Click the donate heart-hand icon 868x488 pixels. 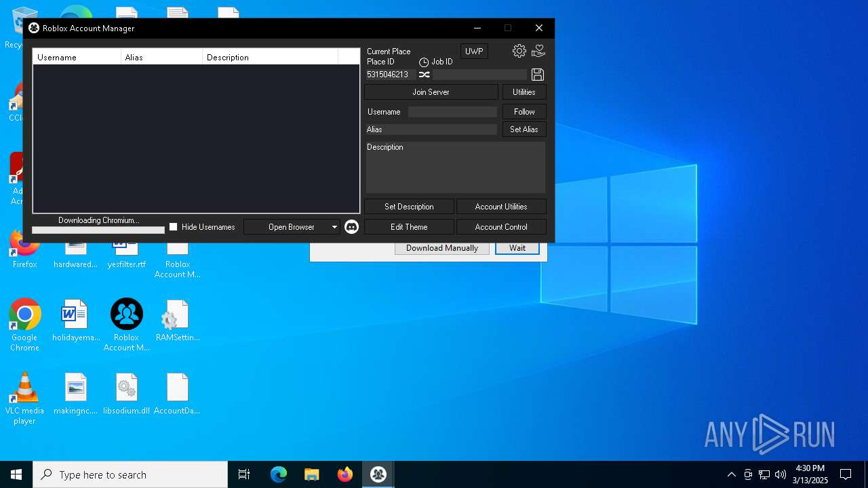(538, 51)
